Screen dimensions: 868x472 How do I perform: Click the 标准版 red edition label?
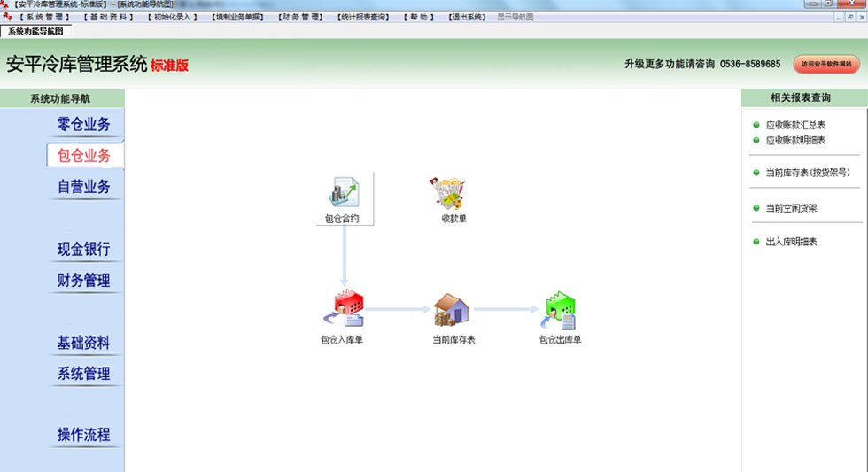pyautogui.click(x=169, y=66)
